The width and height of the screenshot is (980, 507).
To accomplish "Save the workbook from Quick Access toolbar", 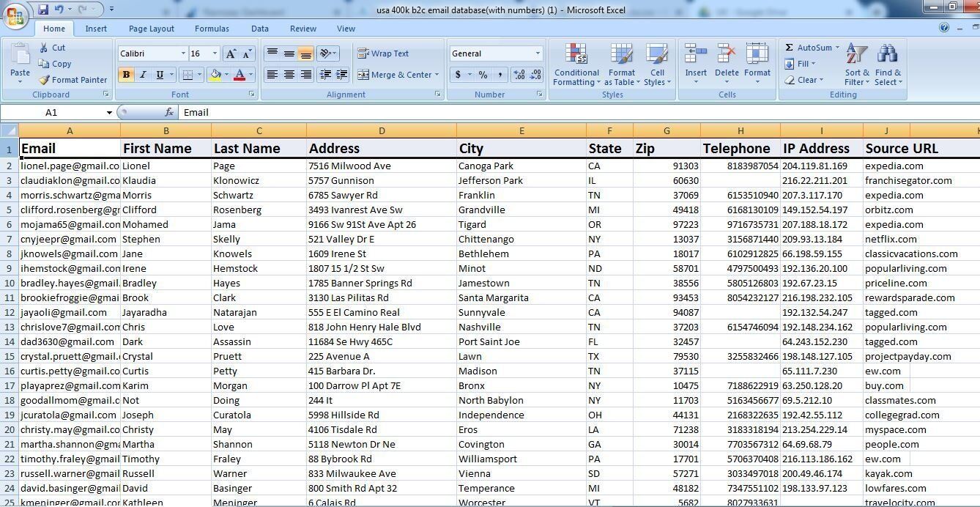I will 43,10.
